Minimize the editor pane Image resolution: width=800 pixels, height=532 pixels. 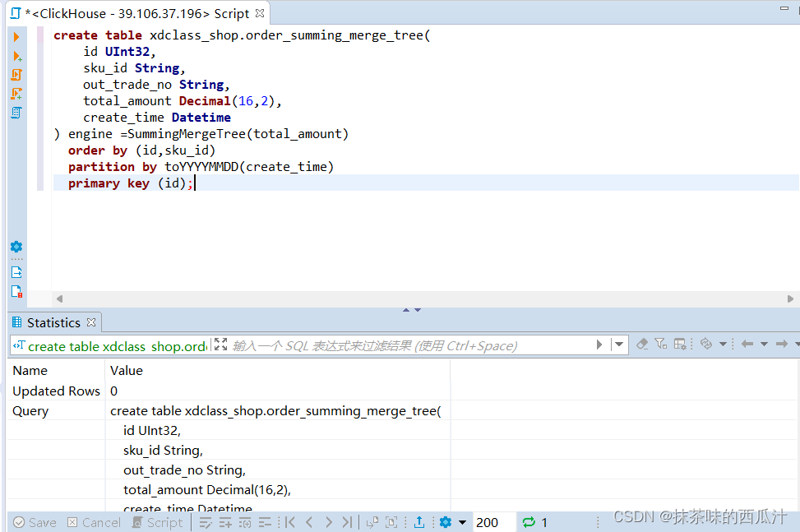[x=784, y=8]
